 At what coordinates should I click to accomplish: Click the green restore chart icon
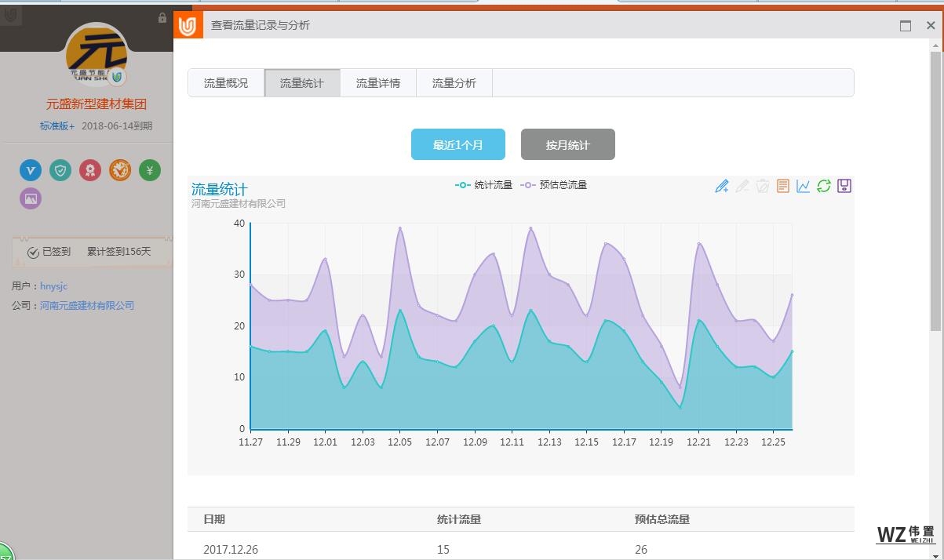823,186
